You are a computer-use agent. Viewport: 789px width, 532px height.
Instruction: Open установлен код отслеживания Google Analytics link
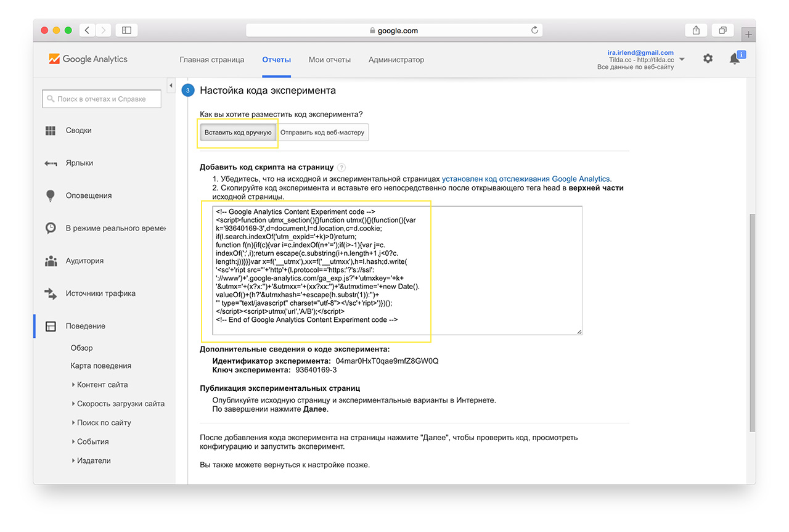pos(526,179)
